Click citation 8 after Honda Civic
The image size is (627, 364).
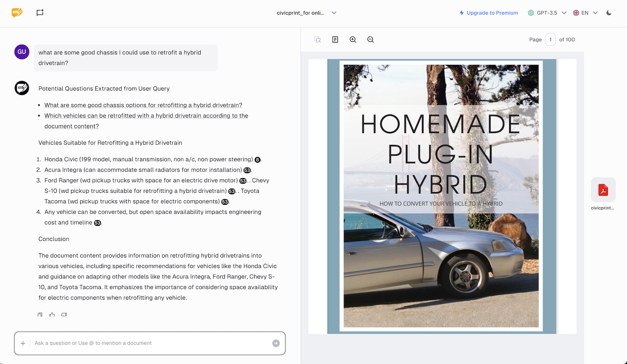tap(257, 160)
